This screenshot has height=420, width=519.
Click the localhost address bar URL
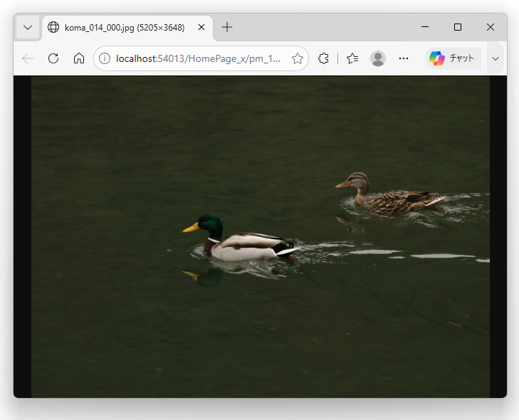198,58
